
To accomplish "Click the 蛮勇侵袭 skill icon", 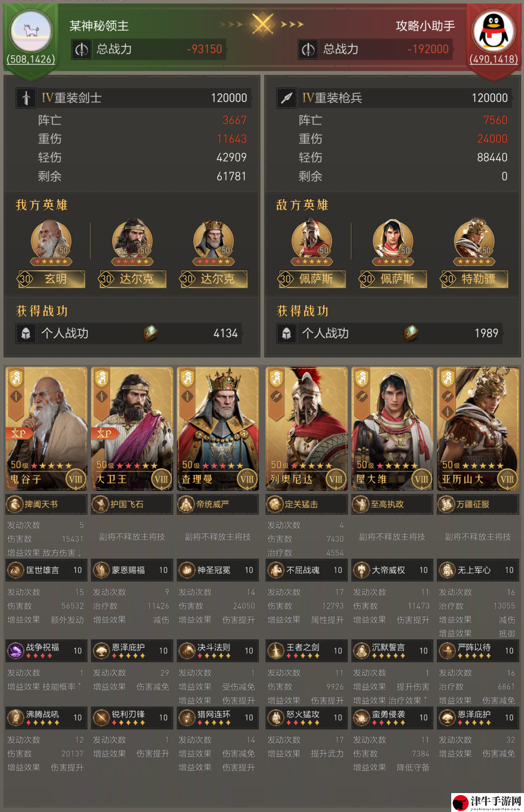I will 361,718.
